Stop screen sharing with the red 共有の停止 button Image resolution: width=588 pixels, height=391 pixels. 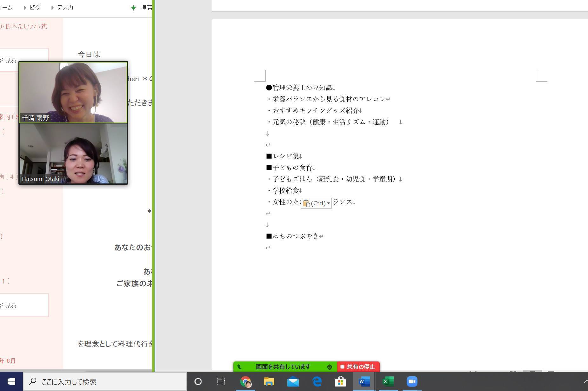coord(358,367)
